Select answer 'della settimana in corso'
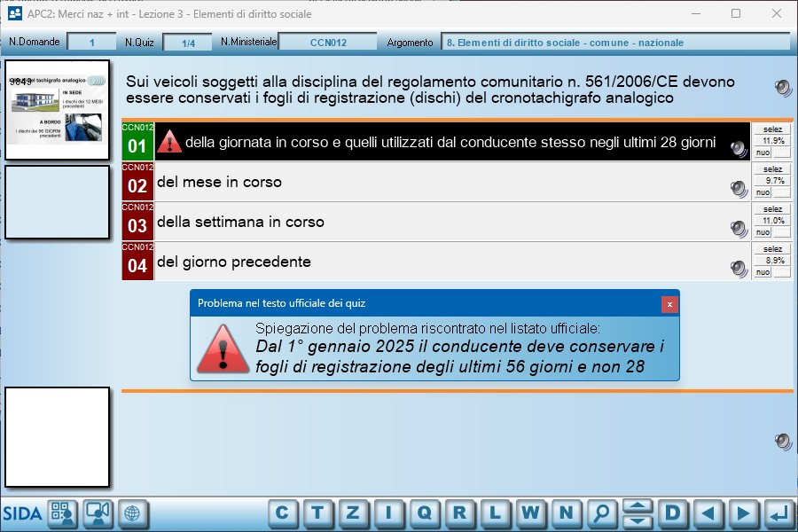This screenshot has height=532, width=798. (240, 222)
